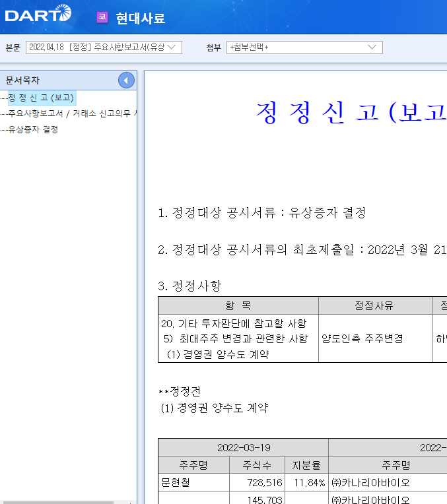Image resolution: width=447 pixels, height=504 pixels.
Task: Click 20. 기타 투자판단에 참고할 사항 cell
Action: pyautogui.click(x=238, y=338)
